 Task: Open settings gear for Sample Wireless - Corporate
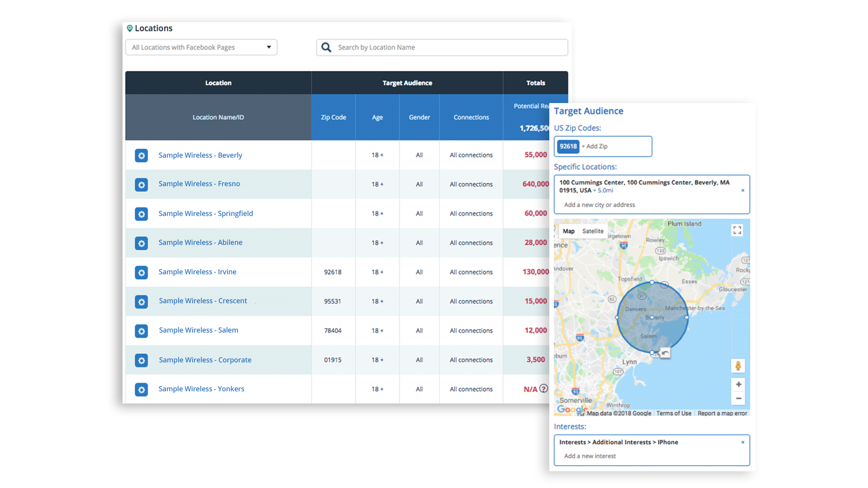(x=142, y=360)
